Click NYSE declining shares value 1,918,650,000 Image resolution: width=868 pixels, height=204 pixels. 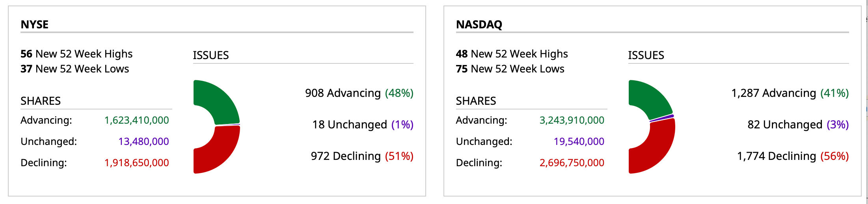(136, 163)
